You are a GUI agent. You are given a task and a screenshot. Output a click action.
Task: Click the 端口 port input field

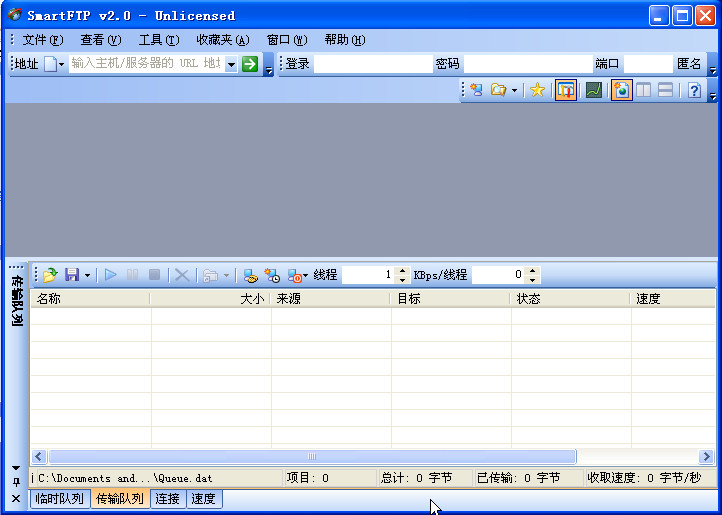[x=648, y=64]
